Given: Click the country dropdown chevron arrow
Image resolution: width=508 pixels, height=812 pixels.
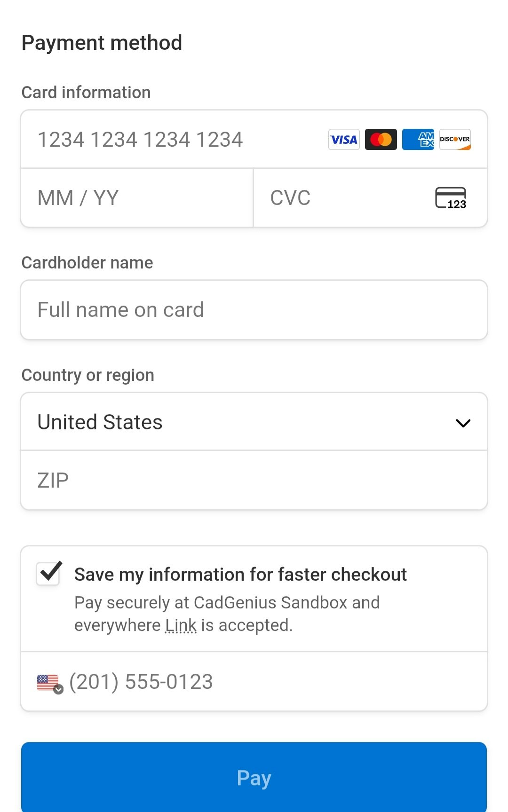Looking at the screenshot, I should tap(463, 423).
